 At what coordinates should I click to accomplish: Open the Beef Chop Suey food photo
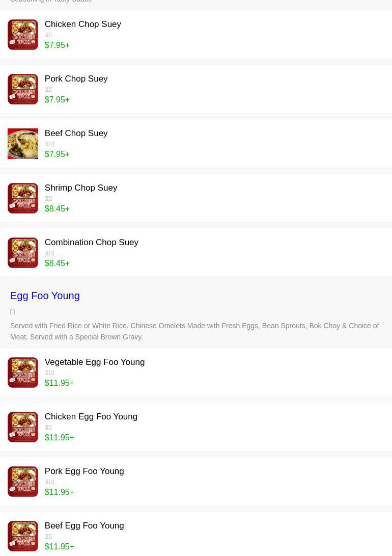[x=23, y=144]
